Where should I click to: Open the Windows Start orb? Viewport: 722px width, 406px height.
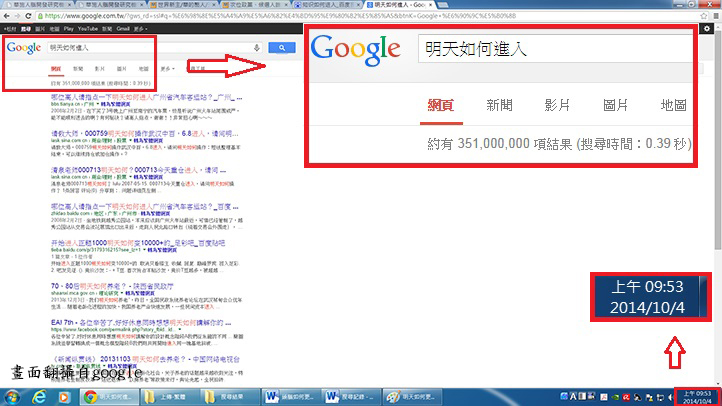(x=12, y=397)
